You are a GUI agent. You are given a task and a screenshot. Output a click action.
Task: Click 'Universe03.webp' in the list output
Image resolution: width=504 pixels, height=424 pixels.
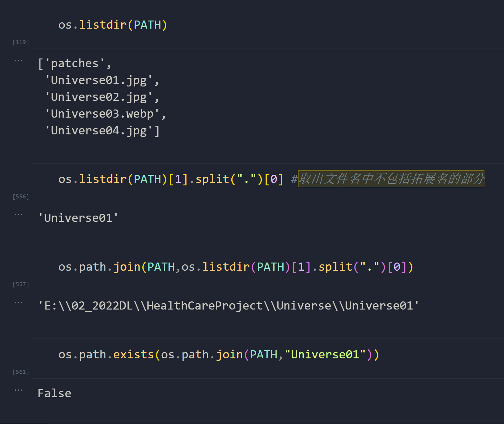click(102, 114)
